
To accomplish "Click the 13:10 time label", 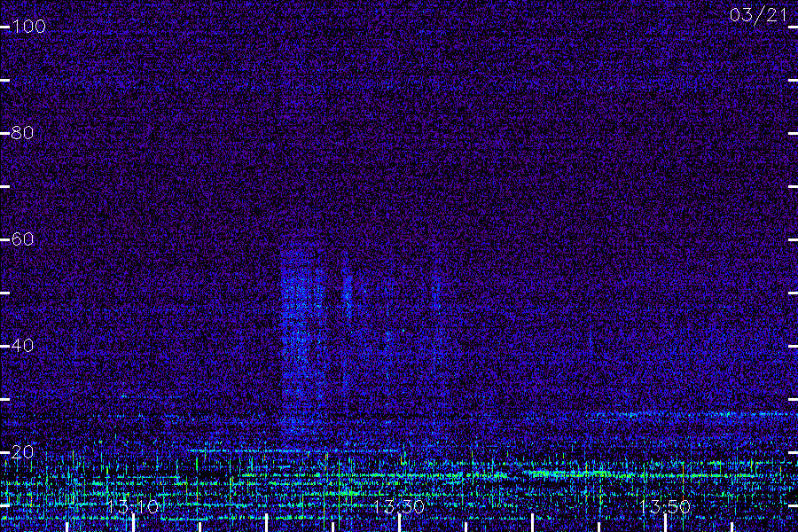I will point(133,506).
